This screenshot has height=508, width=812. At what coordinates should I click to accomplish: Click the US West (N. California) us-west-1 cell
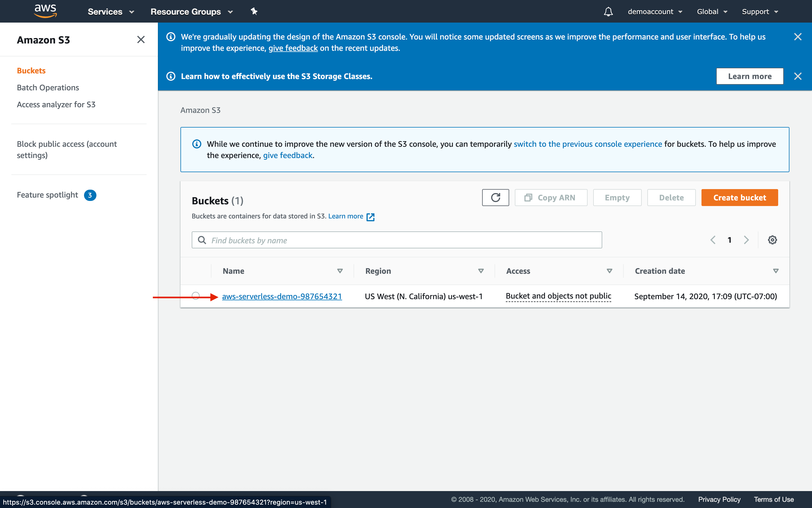[423, 296]
